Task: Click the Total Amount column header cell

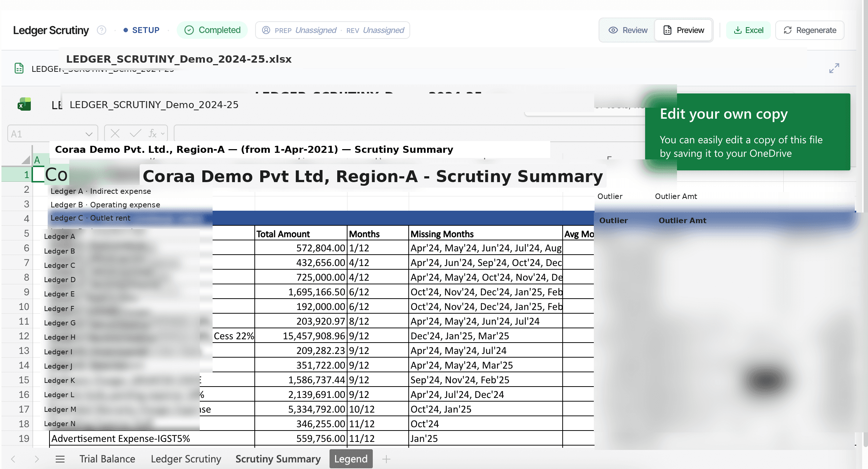Action: [x=301, y=234]
